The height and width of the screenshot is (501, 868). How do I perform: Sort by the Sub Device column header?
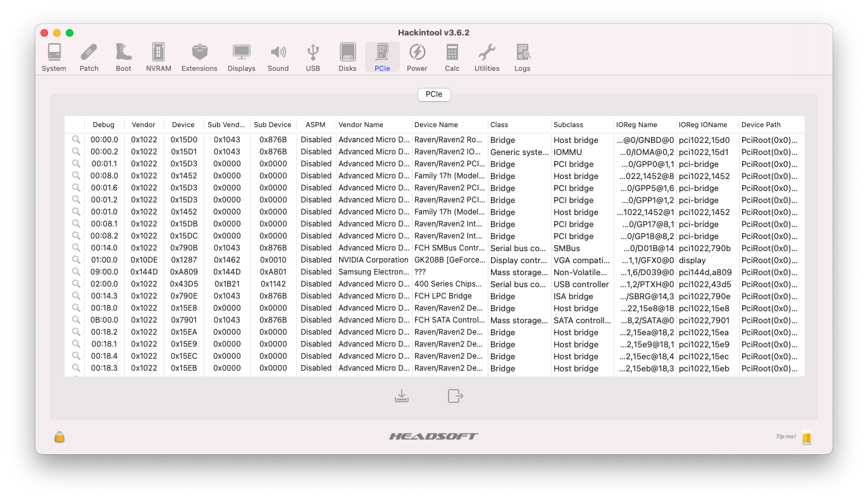pos(273,125)
